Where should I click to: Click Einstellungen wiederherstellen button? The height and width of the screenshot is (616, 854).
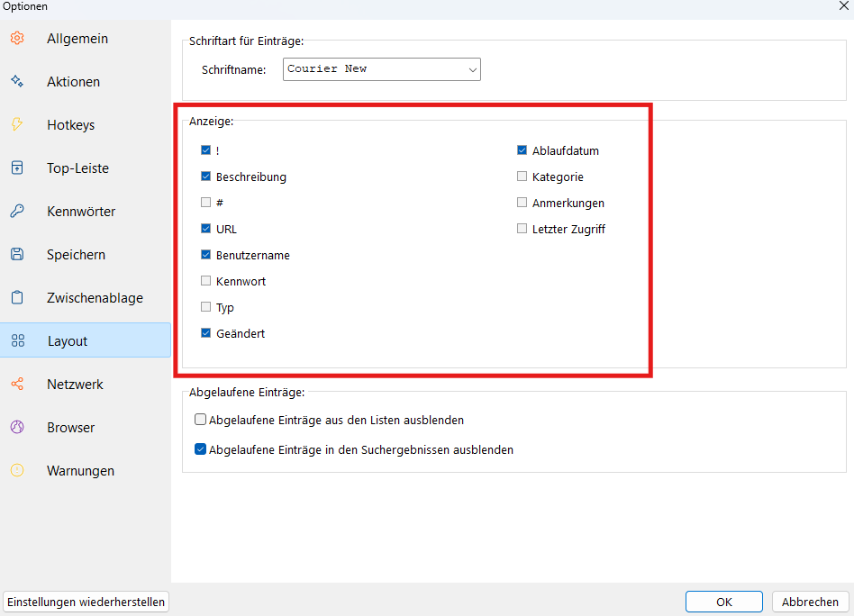coord(86,602)
